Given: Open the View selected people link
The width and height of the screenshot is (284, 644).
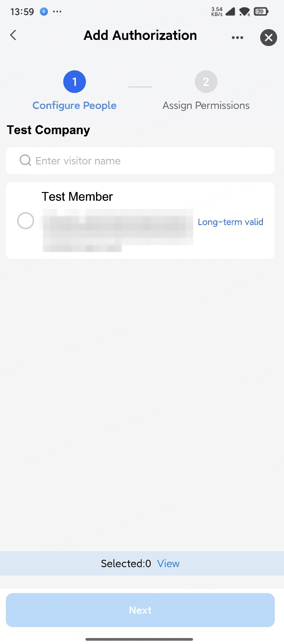Looking at the screenshot, I should (x=168, y=564).
